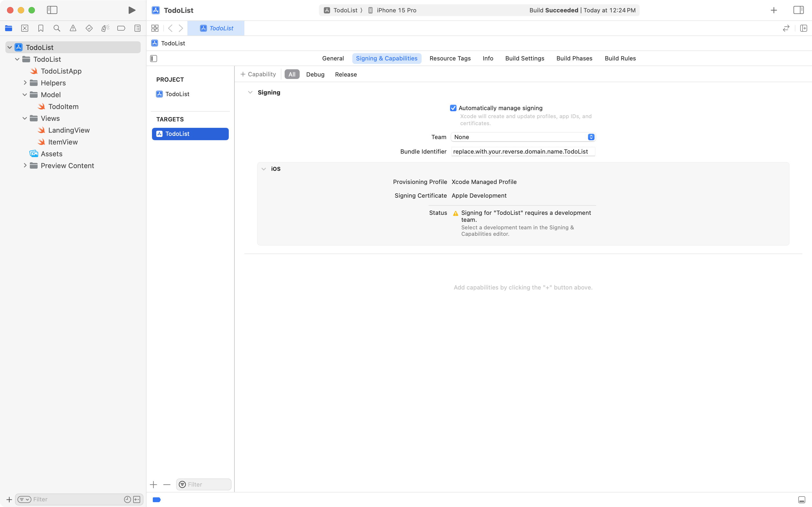Select the Debug configuration filter
The width and height of the screenshot is (812, 507).
click(315, 74)
